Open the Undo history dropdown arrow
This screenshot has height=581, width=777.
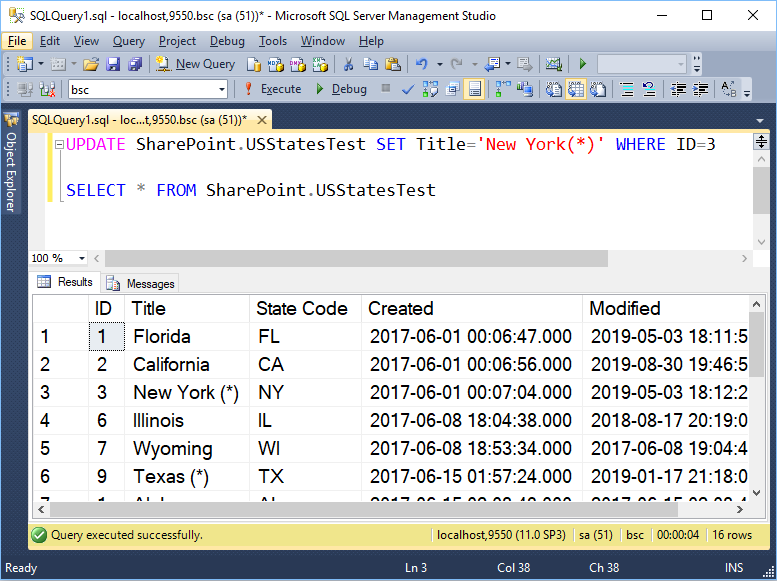[439, 64]
